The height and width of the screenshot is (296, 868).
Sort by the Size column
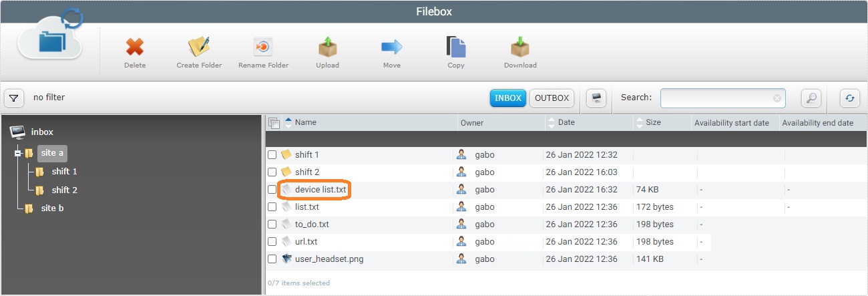click(x=654, y=122)
